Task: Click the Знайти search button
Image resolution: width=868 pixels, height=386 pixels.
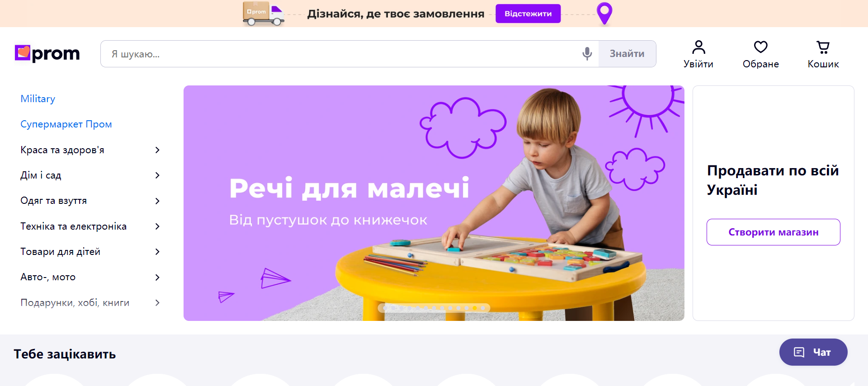Action: [627, 54]
